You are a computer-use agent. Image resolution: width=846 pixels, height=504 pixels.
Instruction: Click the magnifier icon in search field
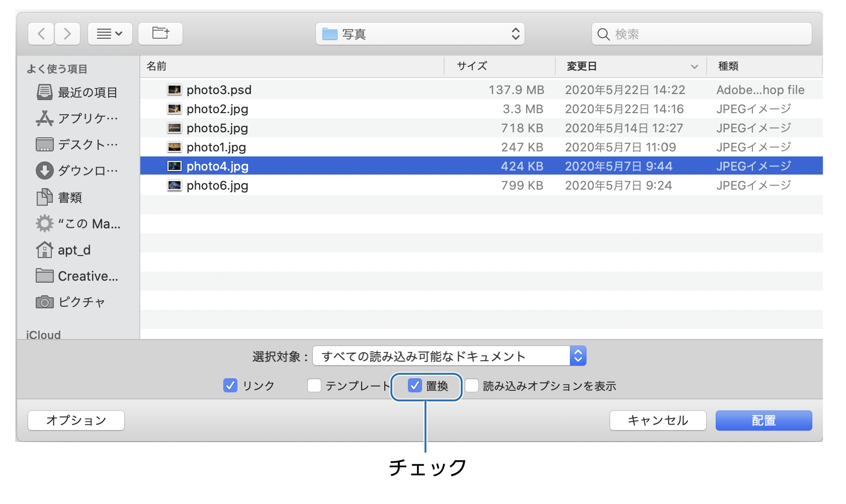tap(603, 34)
